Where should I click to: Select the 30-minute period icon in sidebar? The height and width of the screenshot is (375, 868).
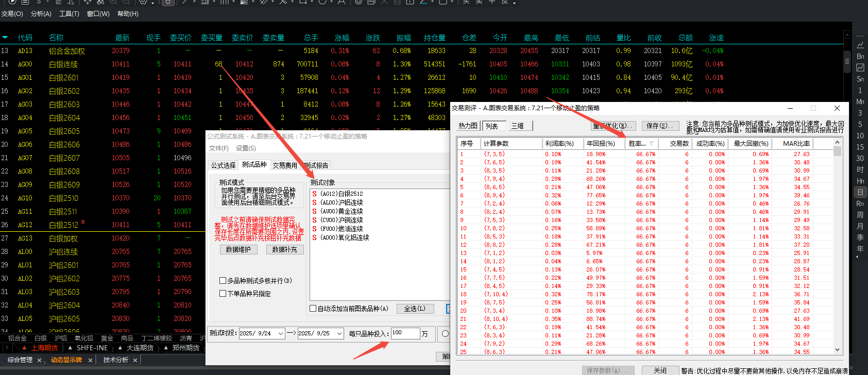tap(860, 158)
